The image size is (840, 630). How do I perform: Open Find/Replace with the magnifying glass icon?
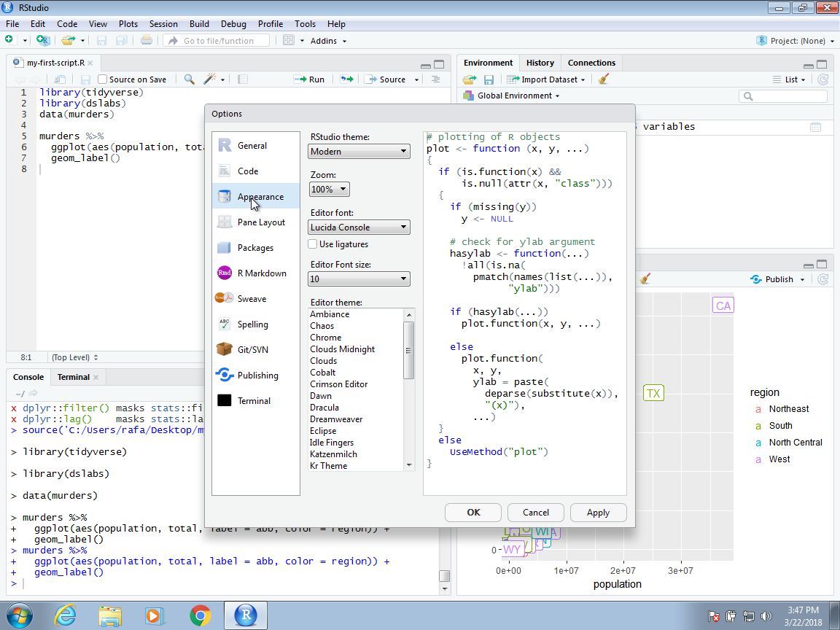pyautogui.click(x=190, y=79)
